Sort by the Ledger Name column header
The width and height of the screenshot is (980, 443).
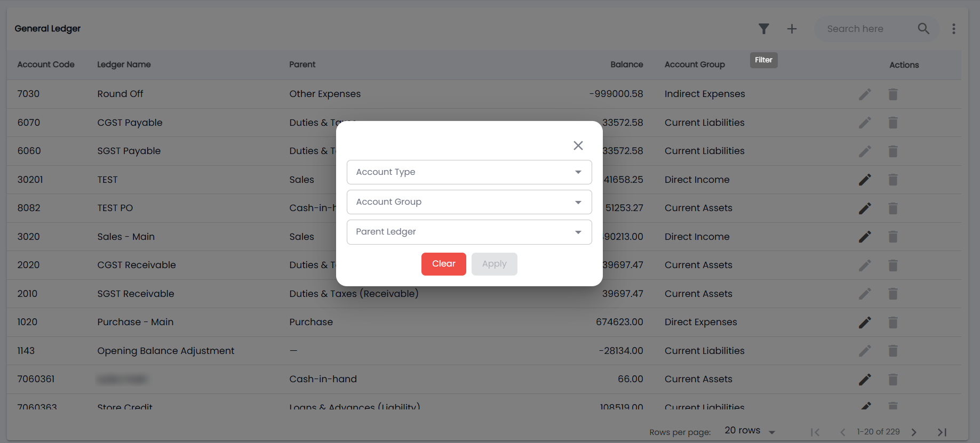click(124, 65)
